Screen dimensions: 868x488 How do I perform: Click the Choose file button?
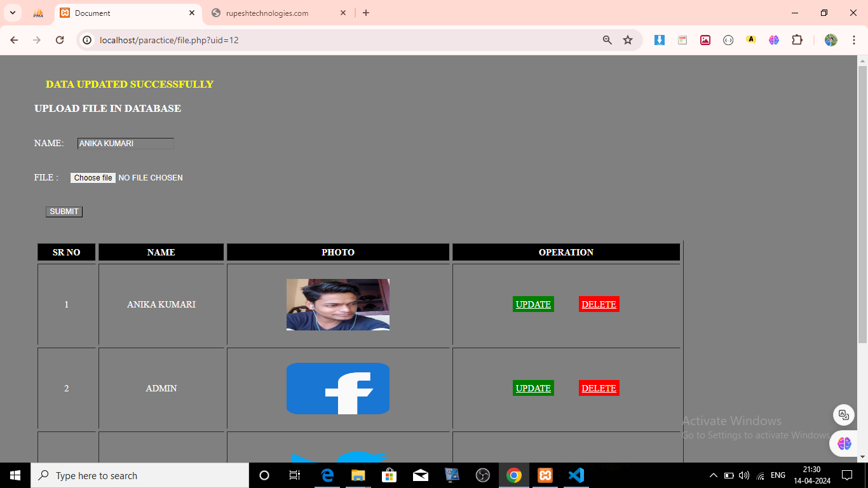(x=93, y=178)
